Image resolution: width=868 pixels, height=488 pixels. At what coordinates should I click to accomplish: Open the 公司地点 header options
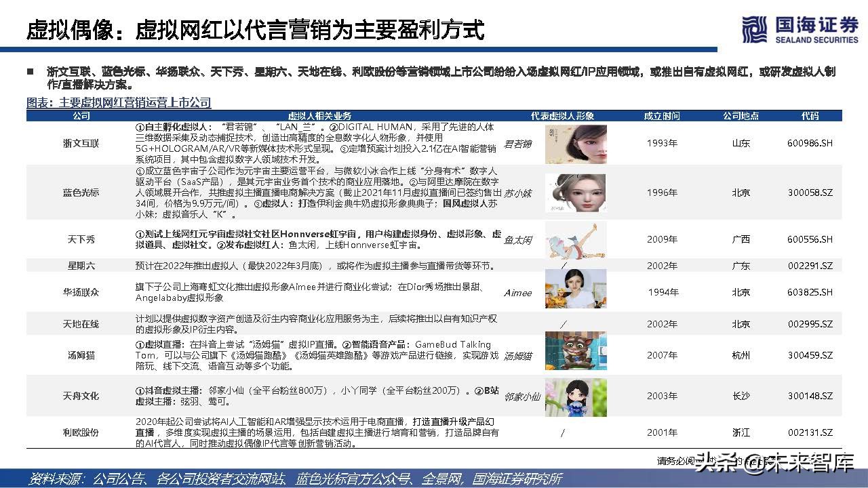click(741, 115)
